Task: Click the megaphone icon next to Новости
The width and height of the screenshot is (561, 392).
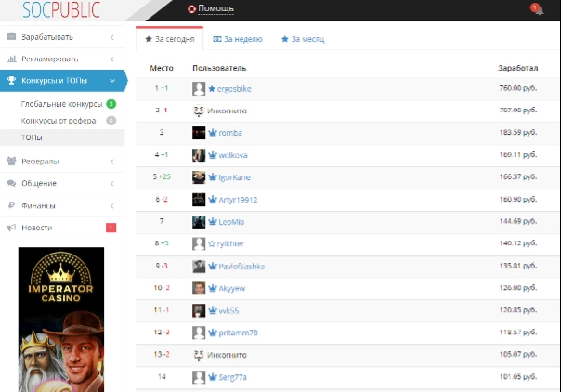Action: (x=11, y=228)
